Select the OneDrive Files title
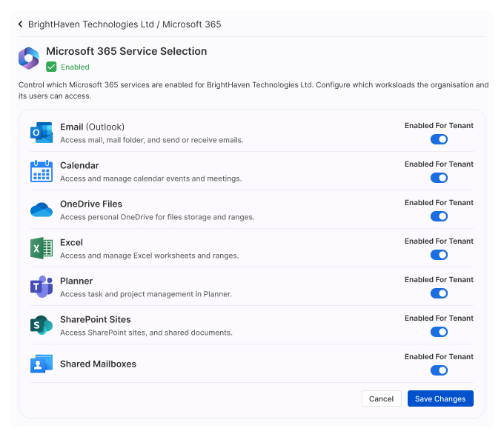 point(91,204)
